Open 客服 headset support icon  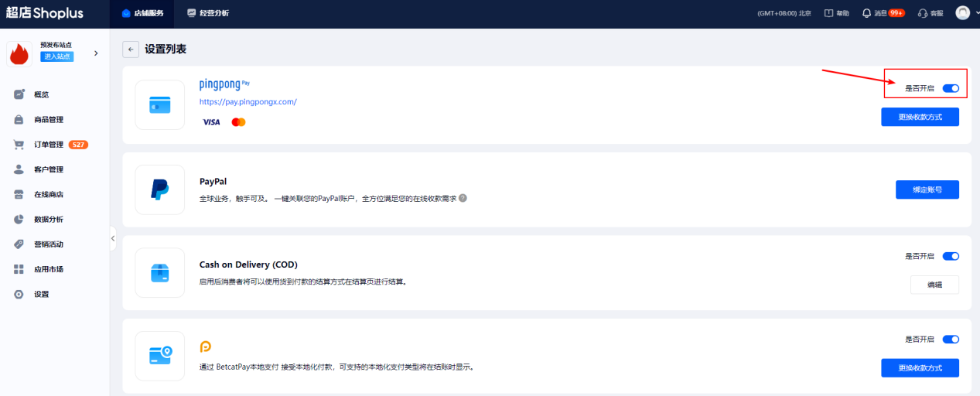(922, 13)
